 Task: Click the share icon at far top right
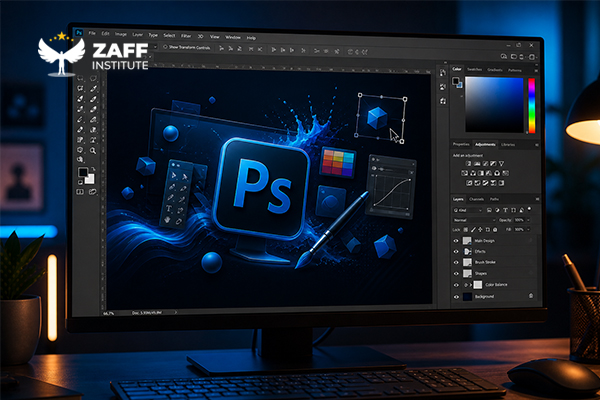click(x=532, y=57)
